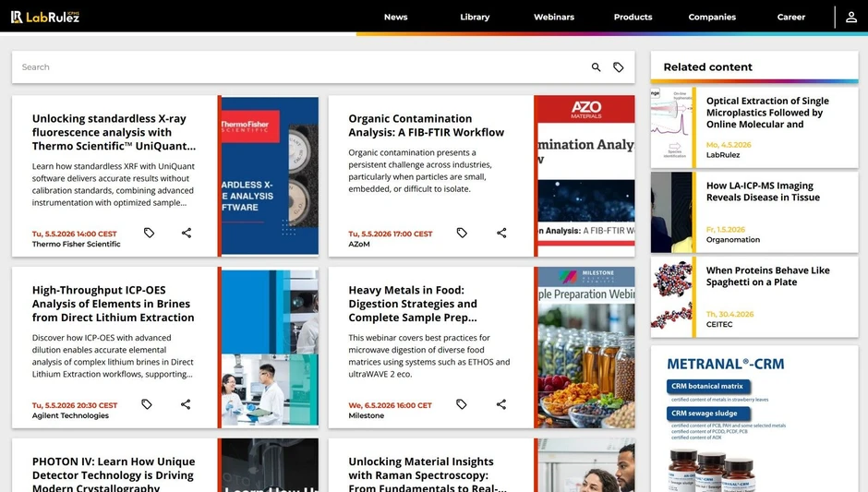868x492 pixels.
Task: Open the user account icon
Action: tap(851, 18)
